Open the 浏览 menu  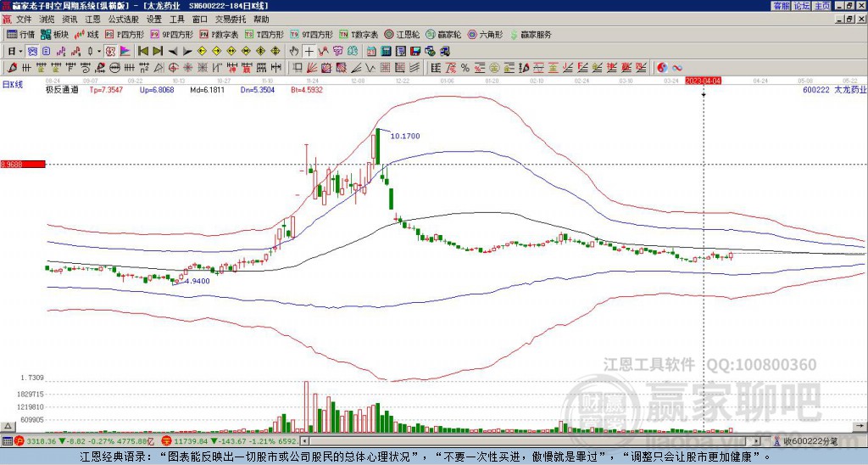pos(47,20)
